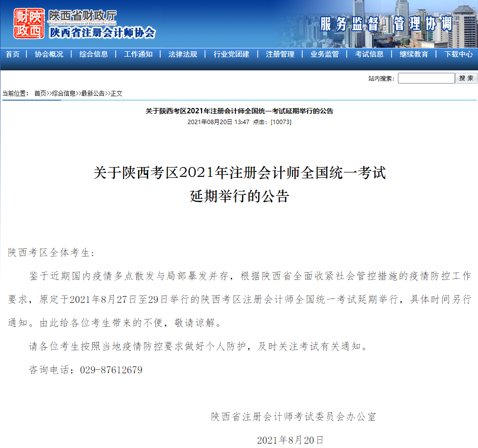The width and height of the screenshot is (478, 448).
Task: Select 工作通知 from the navigation bar
Action: [138, 54]
